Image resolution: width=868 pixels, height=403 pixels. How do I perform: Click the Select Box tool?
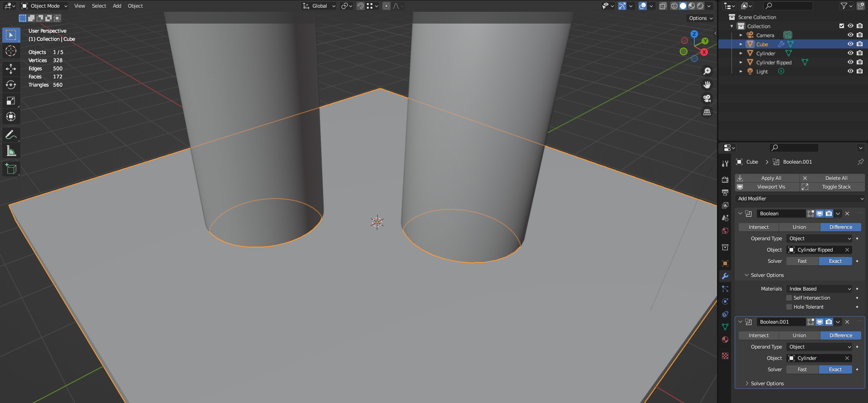pos(11,35)
